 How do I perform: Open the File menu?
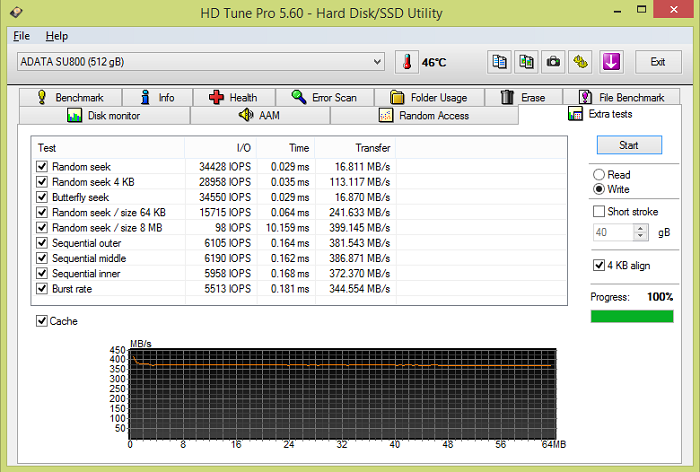(x=21, y=36)
